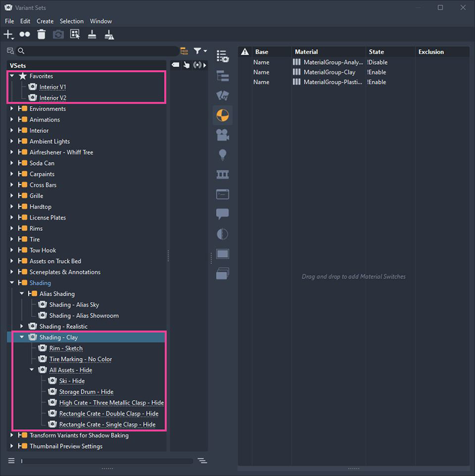Open the half-circle contrast sidebar tab
This screenshot has height=476, width=475.
[223, 234]
